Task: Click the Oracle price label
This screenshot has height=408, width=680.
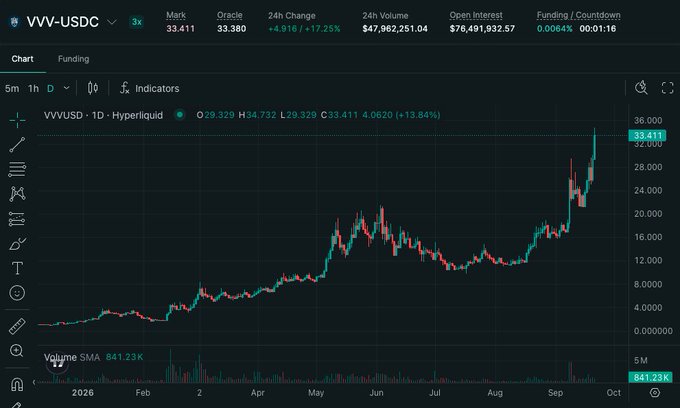Action: [229, 15]
